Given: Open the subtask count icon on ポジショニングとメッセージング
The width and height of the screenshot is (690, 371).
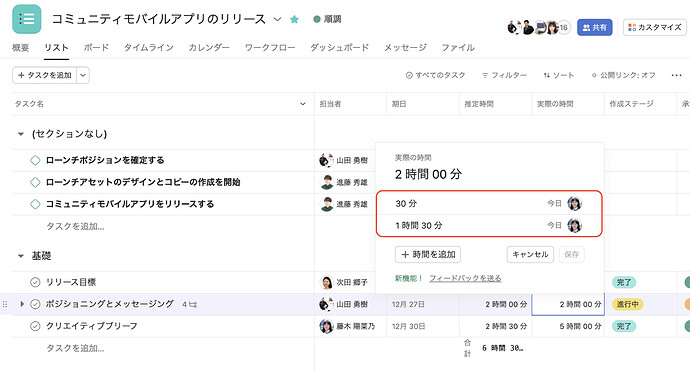Looking at the screenshot, I should tap(190, 304).
